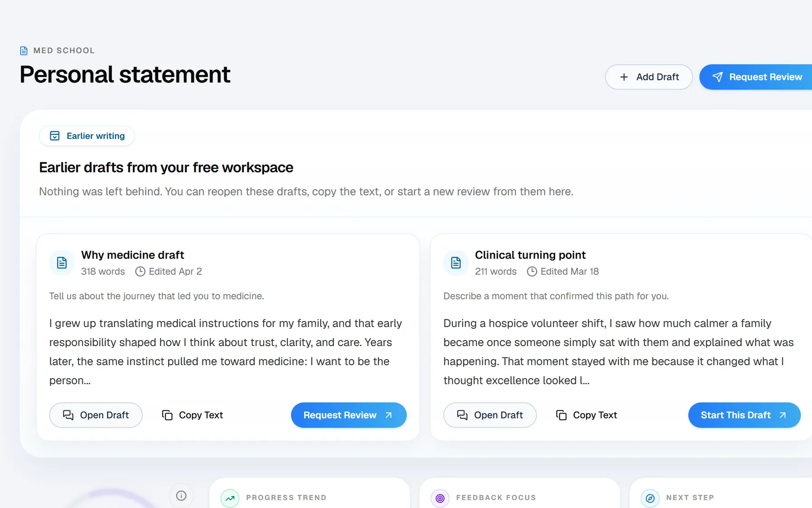Click the clock icon next to Edited Apr 2
The height and width of the screenshot is (508, 812).
coord(140,272)
